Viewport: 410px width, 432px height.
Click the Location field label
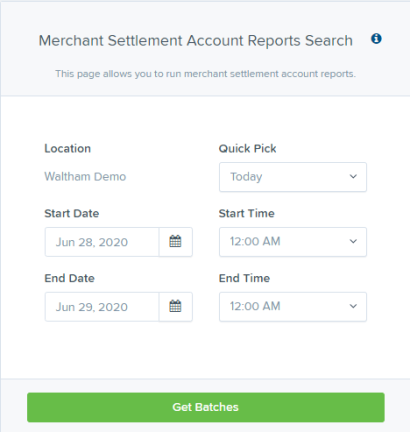click(x=68, y=148)
